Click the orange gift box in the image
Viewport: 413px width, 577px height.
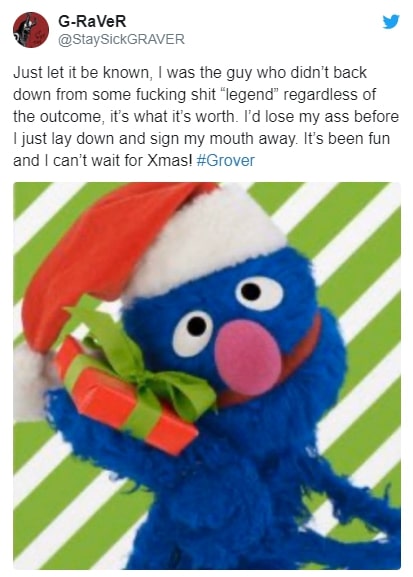click(x=125, y=399)
